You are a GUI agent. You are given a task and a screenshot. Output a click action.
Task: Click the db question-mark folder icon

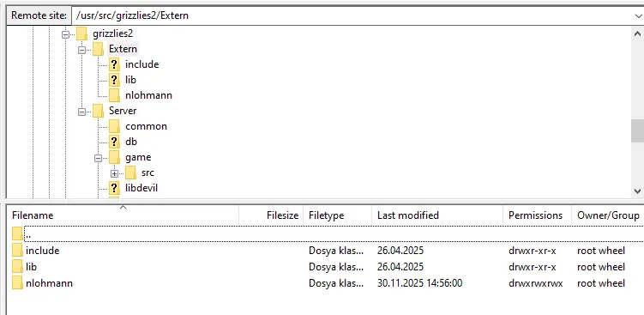(115, 142)
